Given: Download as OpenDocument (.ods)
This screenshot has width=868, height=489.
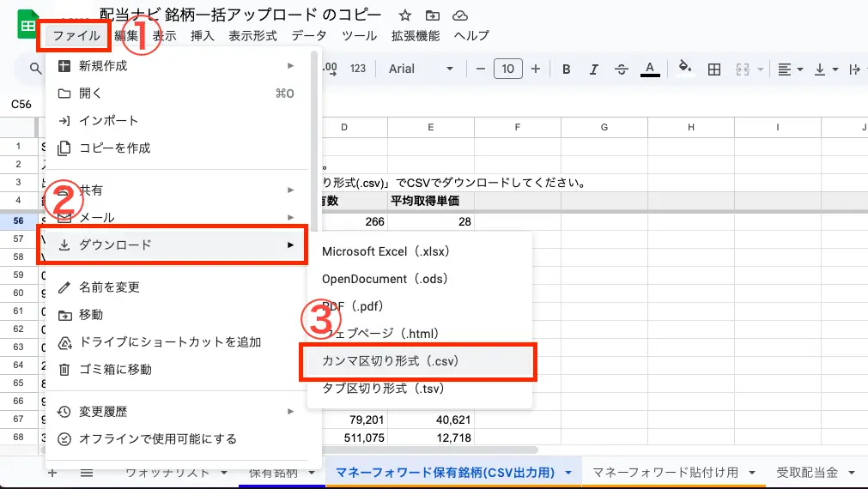Looking at the screenshot, I should point(420,279).
